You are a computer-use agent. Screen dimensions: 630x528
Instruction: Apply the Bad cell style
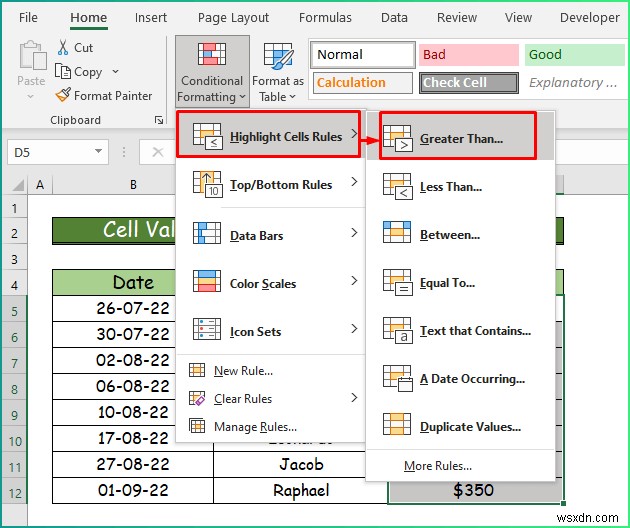click(x=468, y=55)
